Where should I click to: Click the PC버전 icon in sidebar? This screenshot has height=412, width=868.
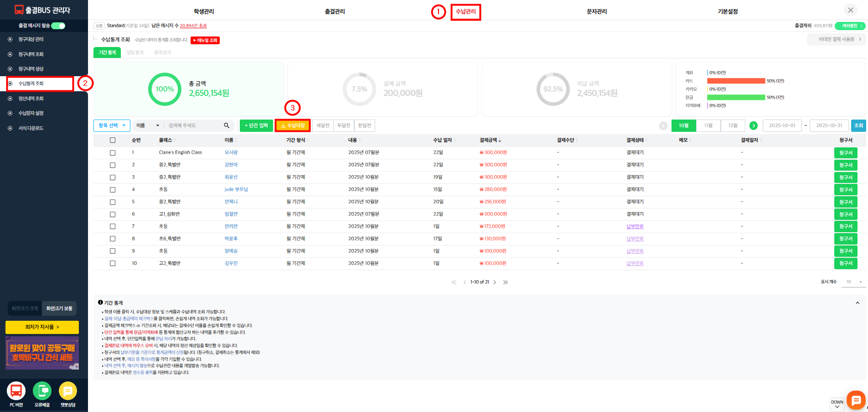tap(16, 391)
